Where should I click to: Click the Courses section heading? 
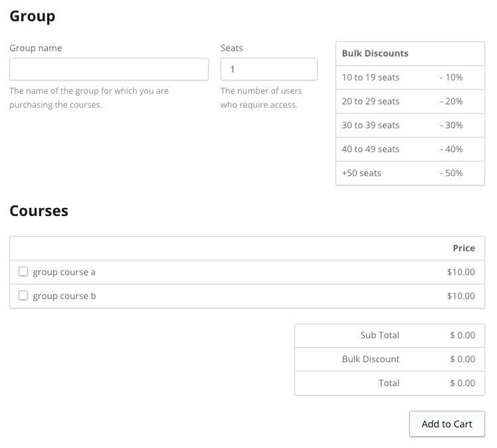point(39,211)
